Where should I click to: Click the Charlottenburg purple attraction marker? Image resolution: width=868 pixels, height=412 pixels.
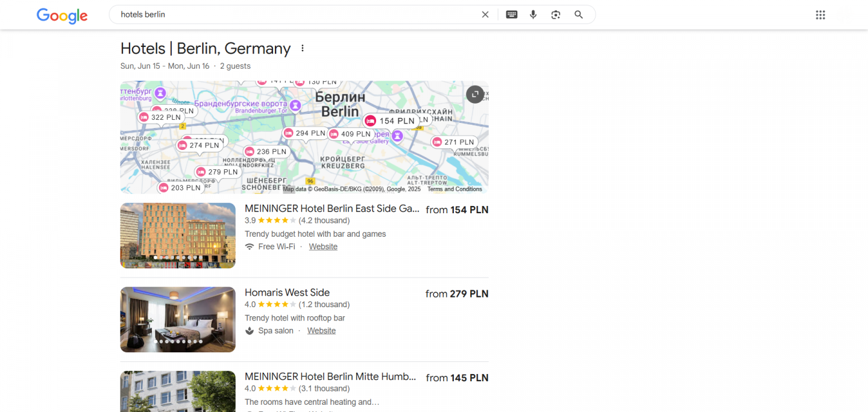point(160,93)
